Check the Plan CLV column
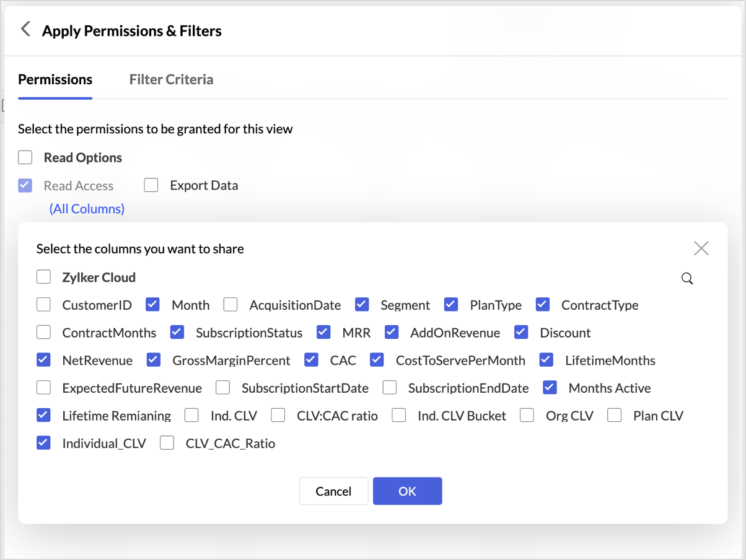The image size is (746, 560). click(615, 415)
